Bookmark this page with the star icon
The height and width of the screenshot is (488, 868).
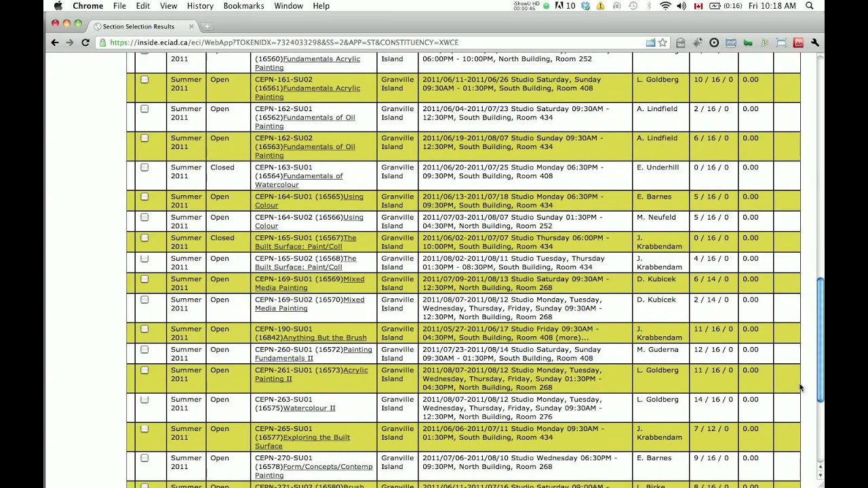pos(663,43)
